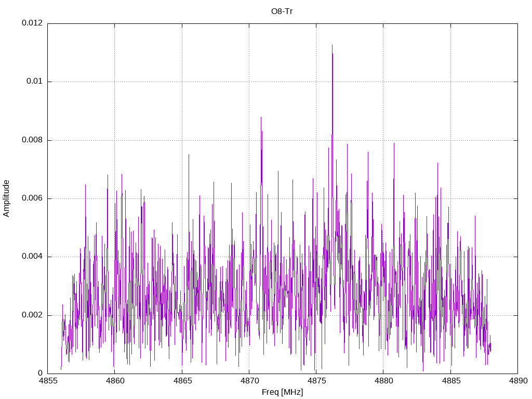Click the Amplitude y-axis label
This screenshot has width=532, height=399.
coord(6,198)
